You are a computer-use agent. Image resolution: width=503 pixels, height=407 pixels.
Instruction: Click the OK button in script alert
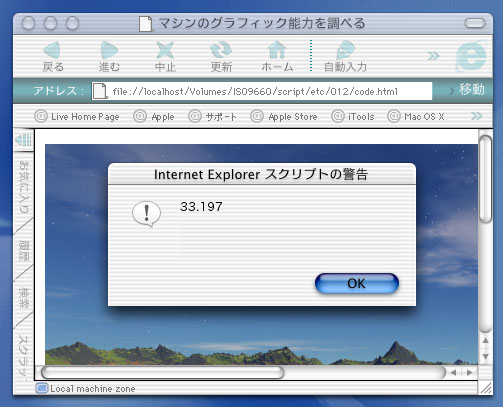click(x=357, y=283)
